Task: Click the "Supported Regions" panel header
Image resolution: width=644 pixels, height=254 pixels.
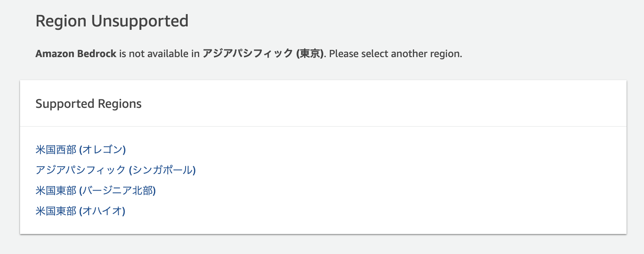Action: coord(88,104)
